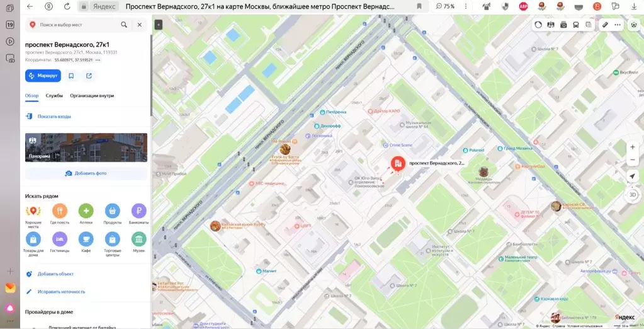Screen dimensions: 644x329
Task: Open the ABP adblock extension
Action: [x=523, y=6]
